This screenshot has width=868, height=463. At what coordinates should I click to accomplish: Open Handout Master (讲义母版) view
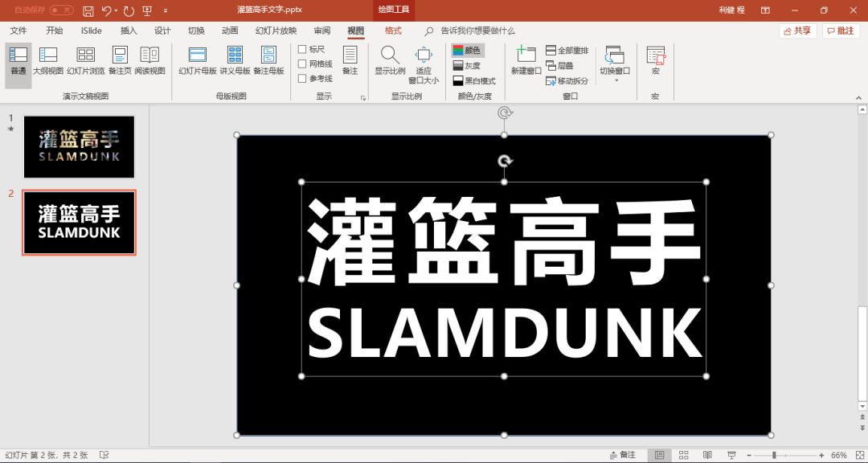coord(235,55)
